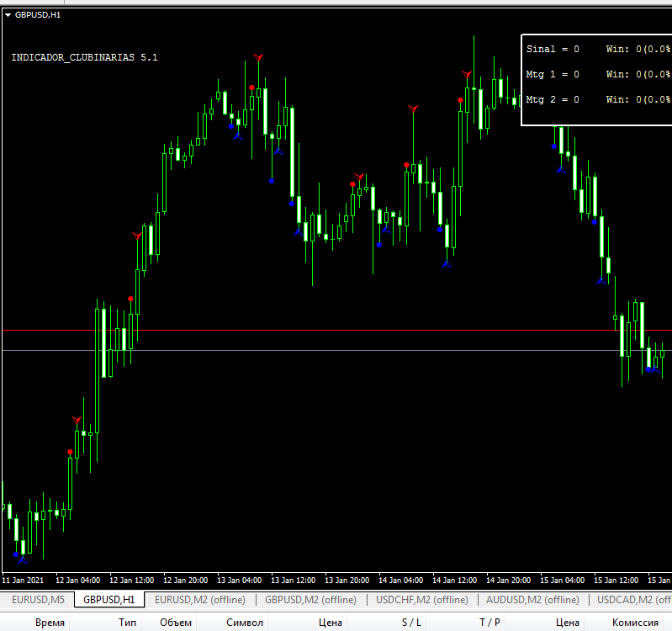The width and height of the screenshot is (672, 631).
Task: Click the 14 Jan 20:00 time axis label
Action: 508,581
